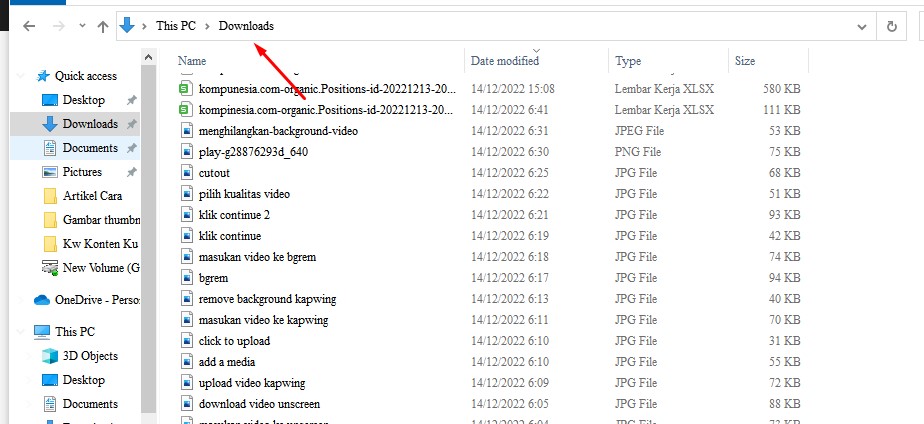
Task: Open Desktop under This PC
Action: (84, 380)
